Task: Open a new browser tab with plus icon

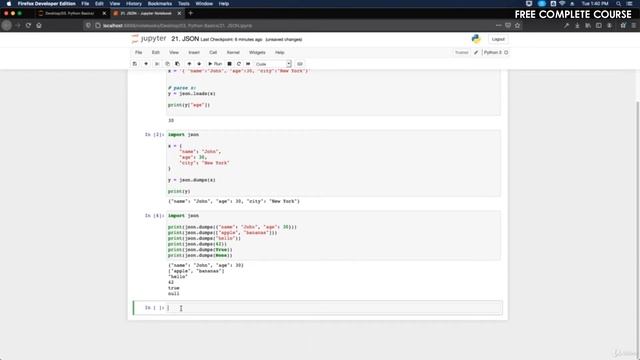Action: pos(191,13)
